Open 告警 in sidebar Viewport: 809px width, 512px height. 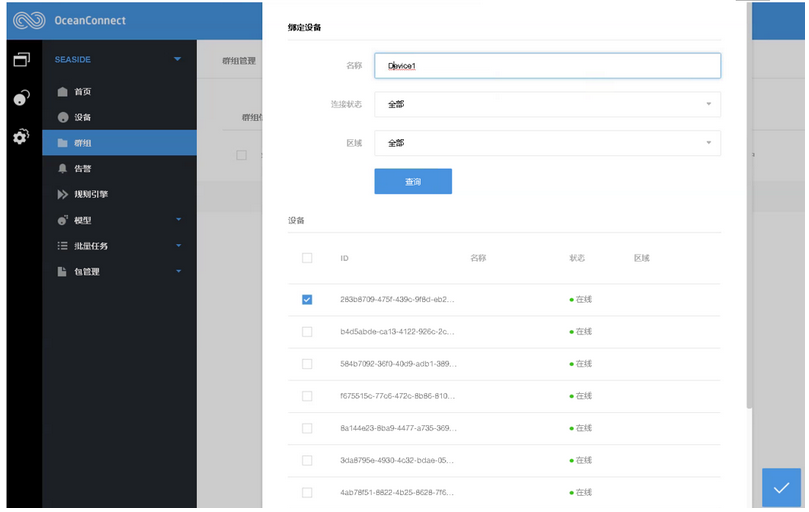pos(119,168)
